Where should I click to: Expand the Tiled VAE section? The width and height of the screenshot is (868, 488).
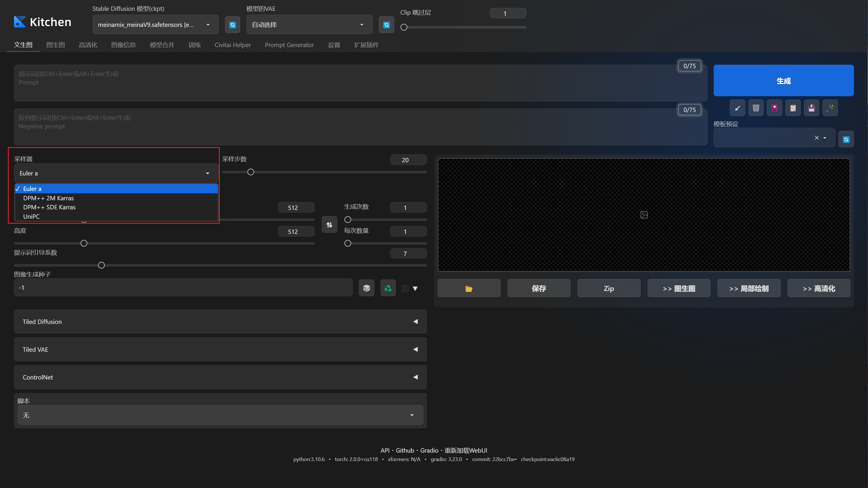pyautogui.click(x=220, y=349)
